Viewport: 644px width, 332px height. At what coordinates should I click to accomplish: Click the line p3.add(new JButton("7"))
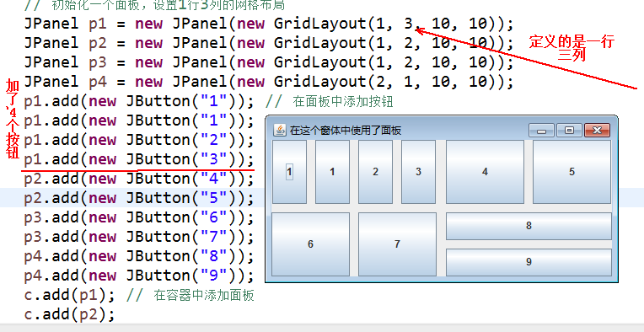[140, 237]
